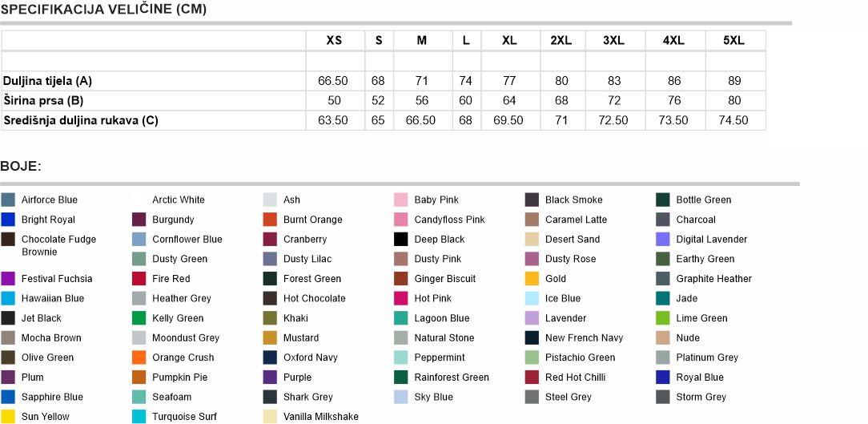Viewport: 868px width, 424px height.
Task: Click the Digital Lavender color swatch
Action: pyautogui.click(x=663, y=239)
